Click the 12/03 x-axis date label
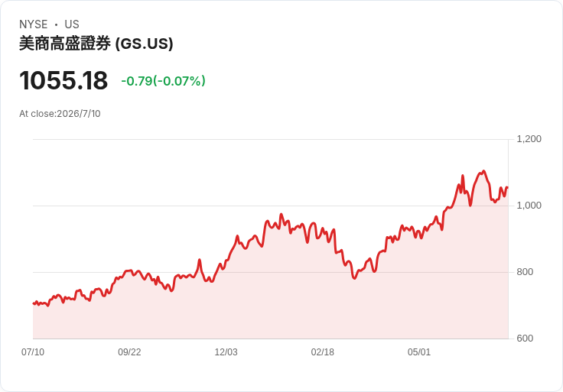Image resolution: width=563 pixels, height=392 pixels. coord(226,352)
